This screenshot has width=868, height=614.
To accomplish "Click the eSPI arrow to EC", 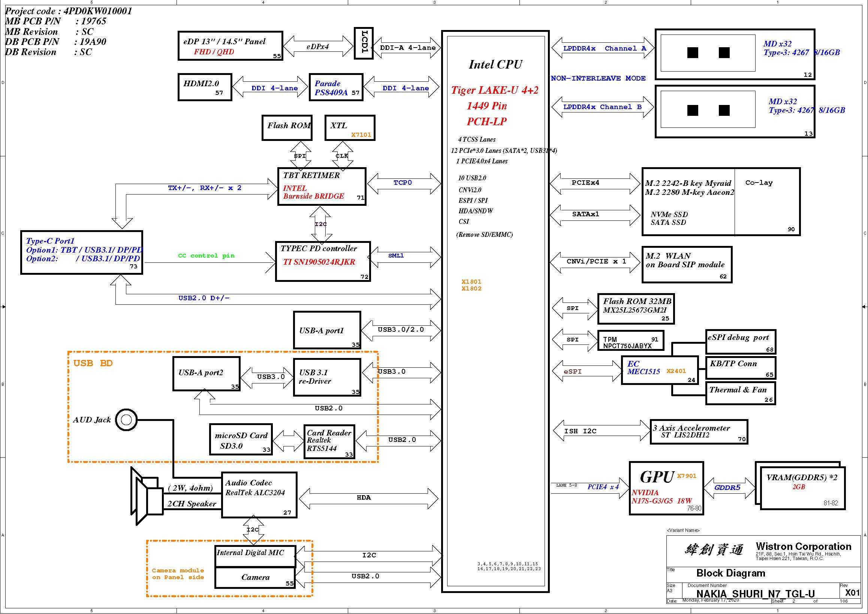I will point(587,371).
